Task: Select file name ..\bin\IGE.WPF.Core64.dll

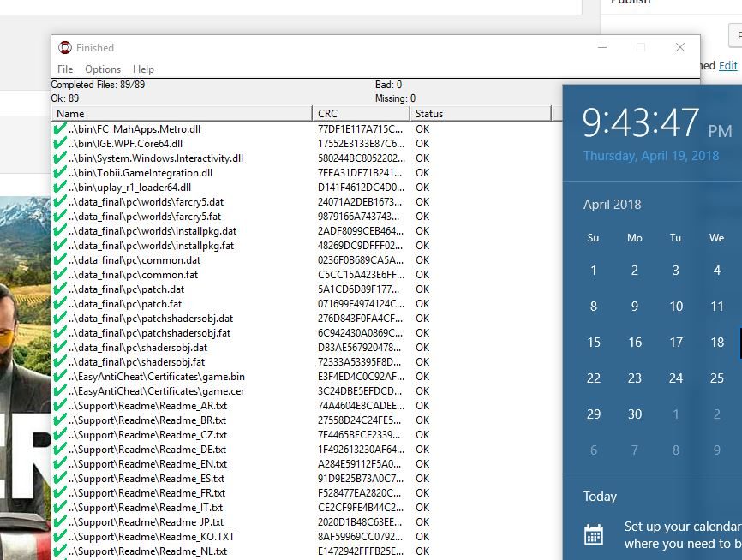Action: (x=125, y=144)
